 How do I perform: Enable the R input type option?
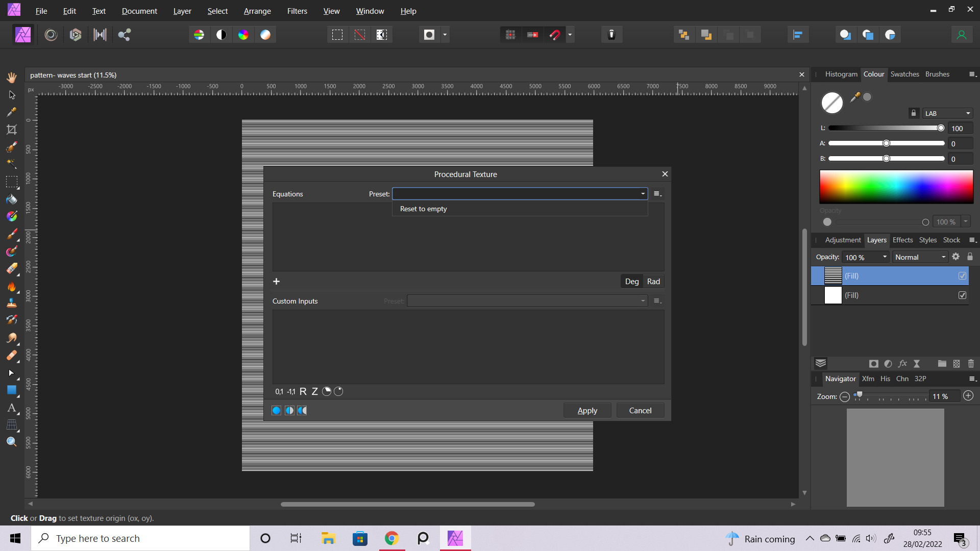coord(303,391)
